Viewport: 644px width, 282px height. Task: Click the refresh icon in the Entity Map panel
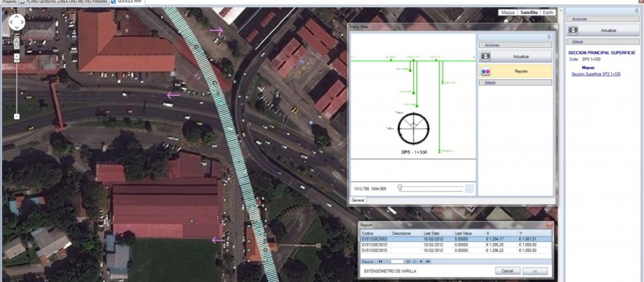coord(486,56)
